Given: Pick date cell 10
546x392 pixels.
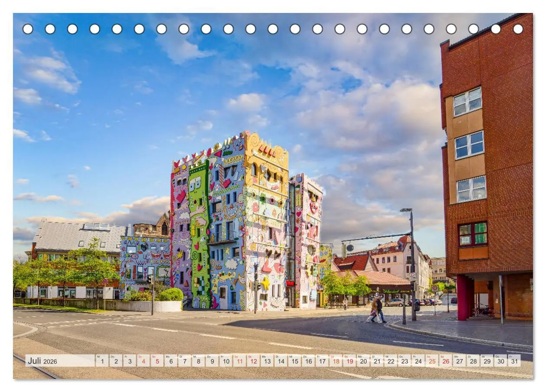Looking at the screenshot, I should pyautogui.click(x=226, y=360).
